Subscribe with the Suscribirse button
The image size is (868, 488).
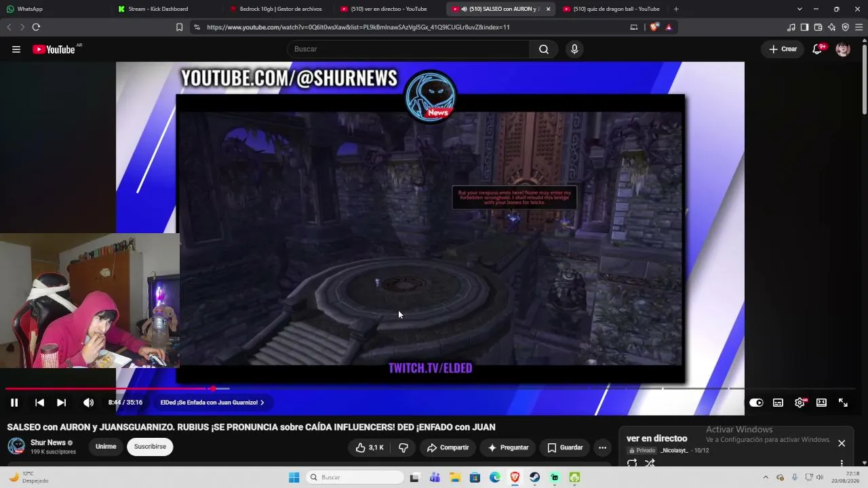click(x=150, y=447)
